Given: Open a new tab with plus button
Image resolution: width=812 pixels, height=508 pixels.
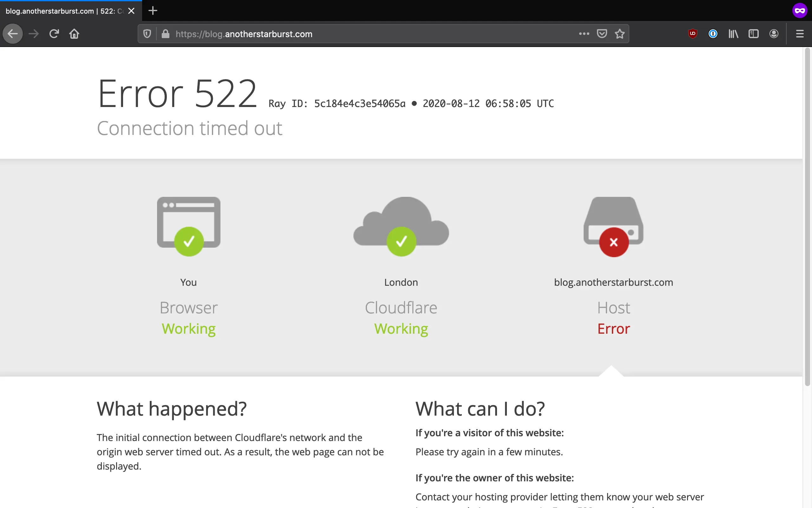Looking at the screenshot, I should click(x=153, y=11).
